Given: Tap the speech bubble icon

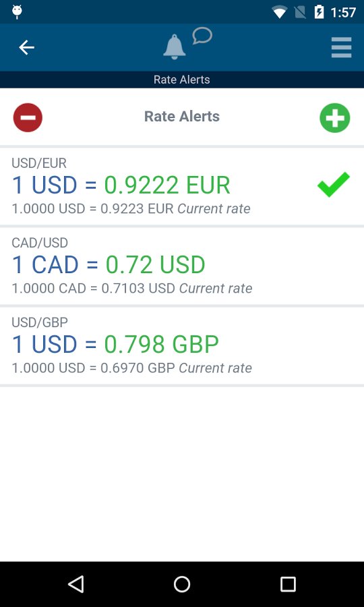Looking at the screenshot, I should (202, 36).
